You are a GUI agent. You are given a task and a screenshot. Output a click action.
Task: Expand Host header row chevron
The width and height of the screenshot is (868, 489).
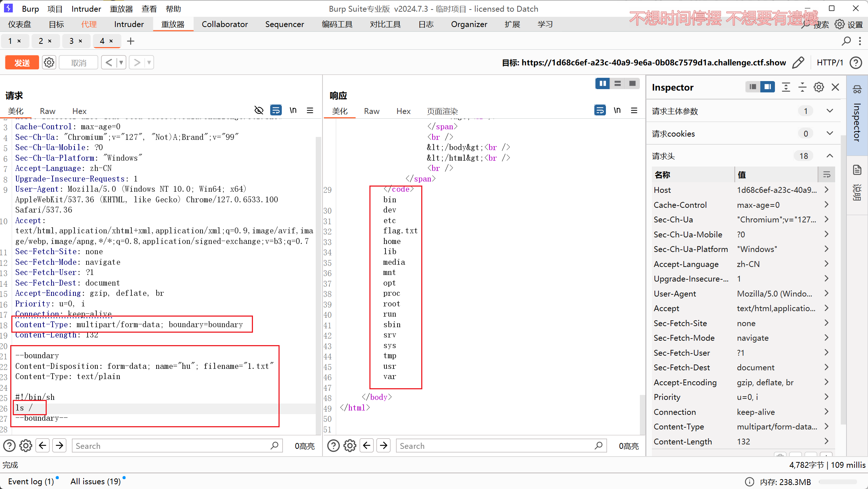[x=826, y=190]
